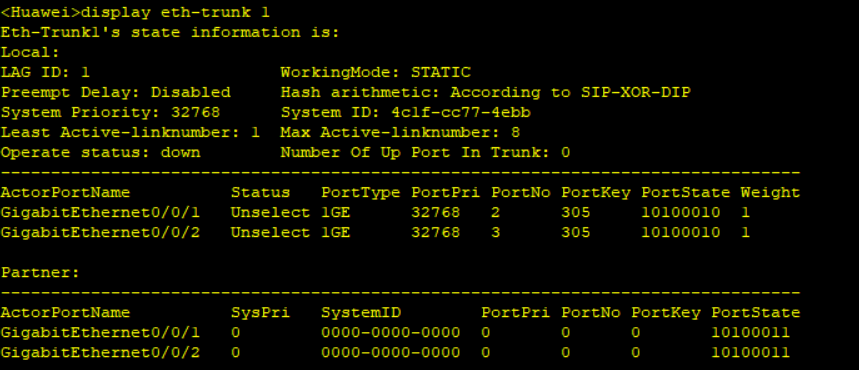Click Partner row GigabitEthernet0/0/1 port name
The width and height of the screenshot is (859, 370).
[x=100, y=333]
